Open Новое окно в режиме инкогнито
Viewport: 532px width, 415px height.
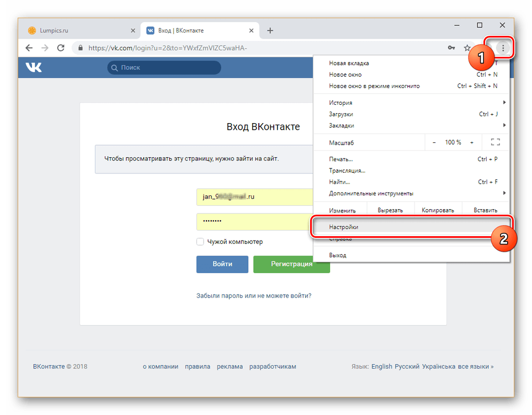tap(411, 86)
